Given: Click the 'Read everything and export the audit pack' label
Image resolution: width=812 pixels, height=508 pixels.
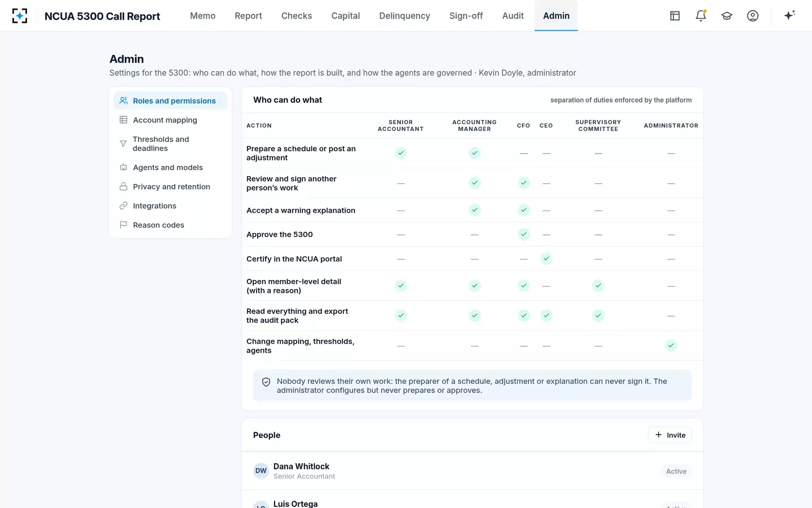Looking at the screenshot, I should pyautogui.click(x=297, y=316).
